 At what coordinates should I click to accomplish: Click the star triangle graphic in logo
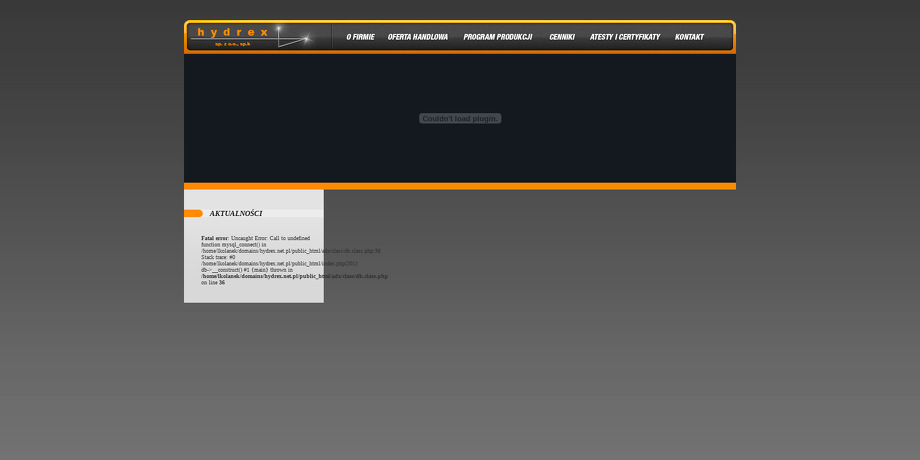[x=291, y=38]
